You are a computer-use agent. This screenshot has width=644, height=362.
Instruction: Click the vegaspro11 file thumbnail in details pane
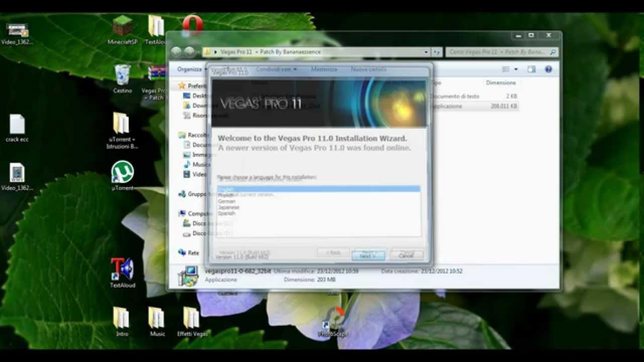tap(188, 276)
